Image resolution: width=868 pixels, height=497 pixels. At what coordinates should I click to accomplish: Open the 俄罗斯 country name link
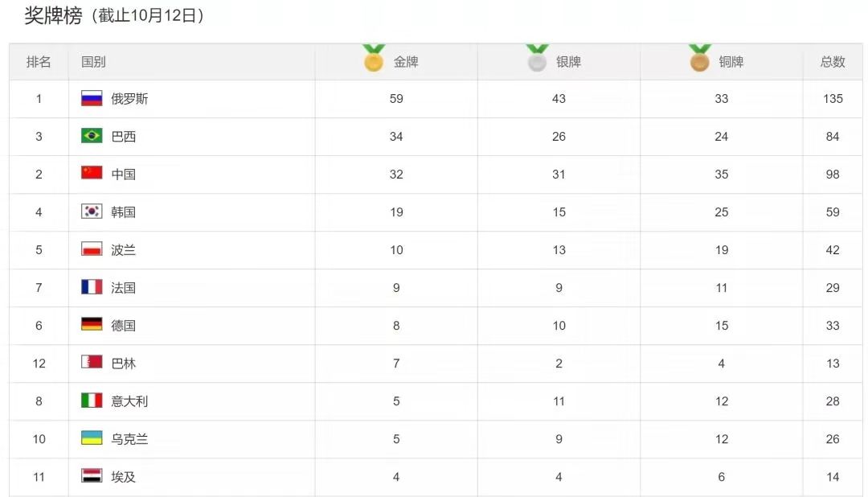[x=129, y=99]
